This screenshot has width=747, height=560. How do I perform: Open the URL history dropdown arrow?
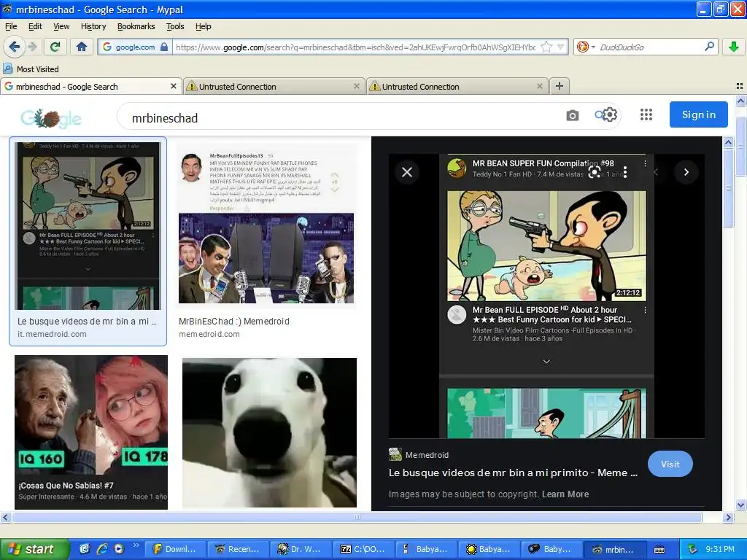pyautogui.click(x=561, y=47)
